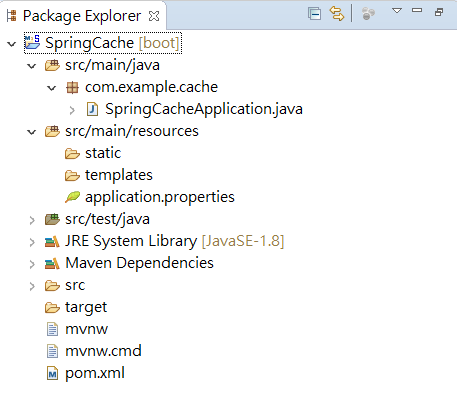The height and width of the screenshot is (395, 457).
Task: Click the pom.xml Maven file icon
Action: (x=52, y=373)
